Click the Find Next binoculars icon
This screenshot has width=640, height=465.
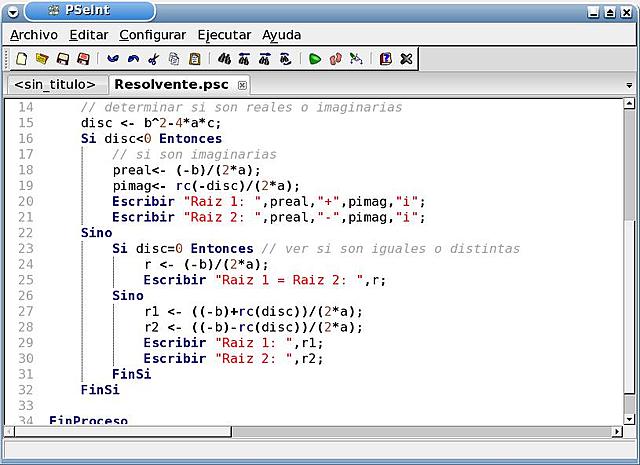(x=264, y=59)
